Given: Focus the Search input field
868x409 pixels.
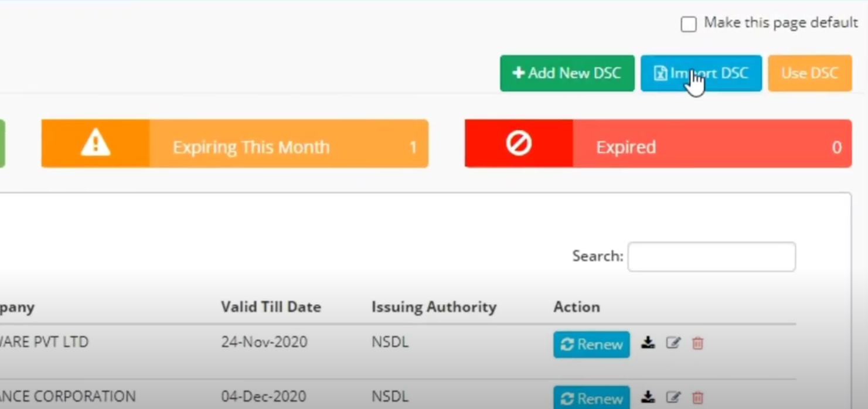Looking at the screenshot, I should (712, 257).
